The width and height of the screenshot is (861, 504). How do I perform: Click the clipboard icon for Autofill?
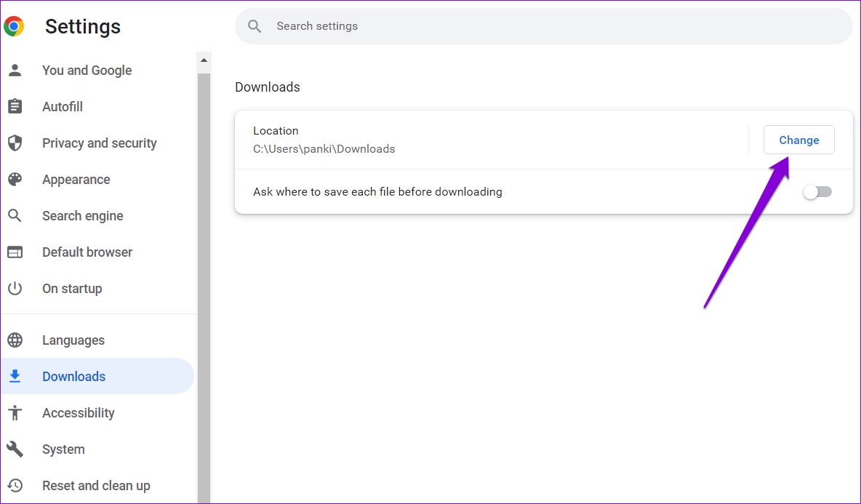coord(15,106)
